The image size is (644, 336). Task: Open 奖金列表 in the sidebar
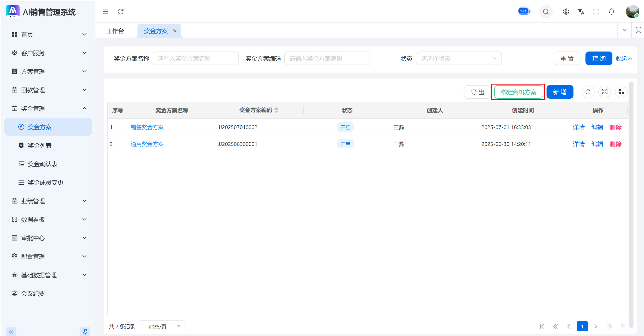(40, 146)
